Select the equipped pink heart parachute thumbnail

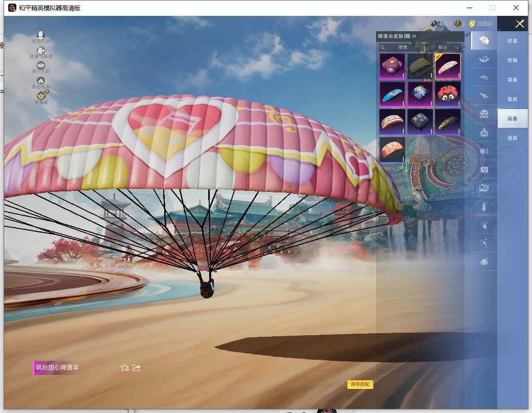click(x=448, y=66)
